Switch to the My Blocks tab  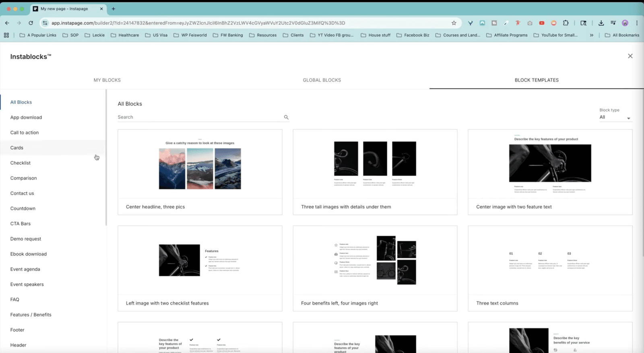point(107,80)
